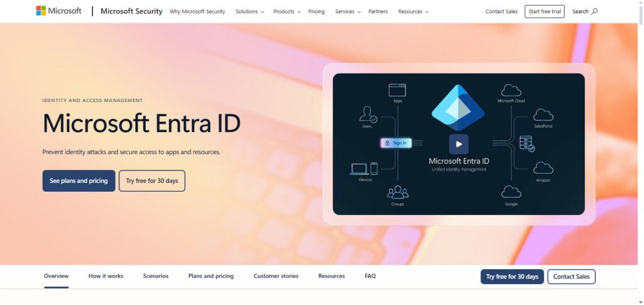Click the Google cloud icon
The height and width of the screenshot is (305, 644).
[x=511, y=192]
